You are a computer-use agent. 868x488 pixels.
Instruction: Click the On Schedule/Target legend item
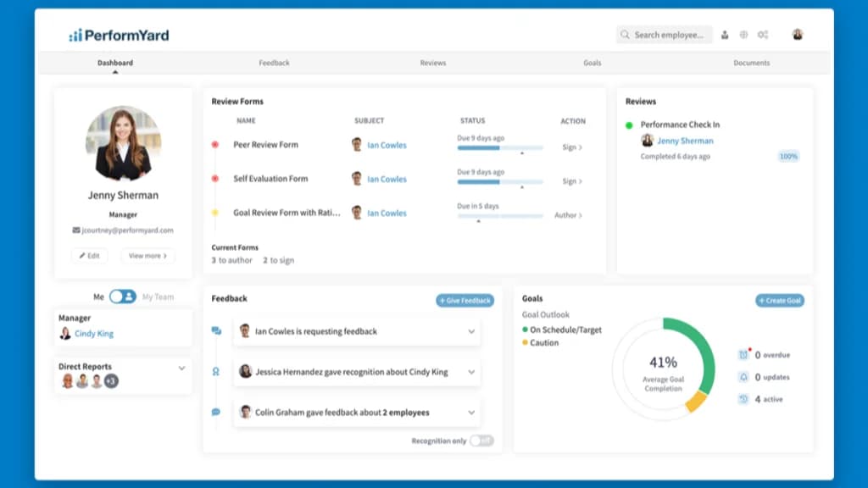click(x=562, y=330)
